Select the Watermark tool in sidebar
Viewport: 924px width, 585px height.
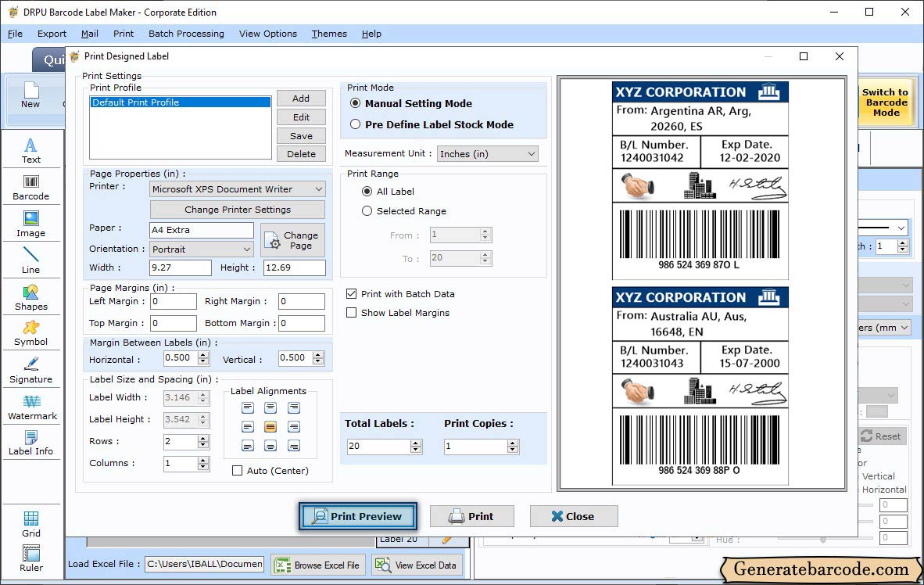coord(30,407)
